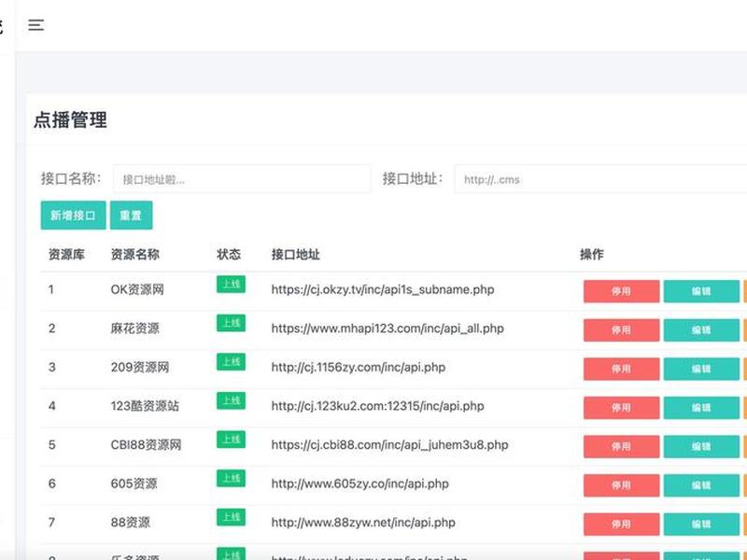Disable 麻花资源 with its 停用 button
The width and height of the screenshot is (747, 560).
click(x=621, y=330)
